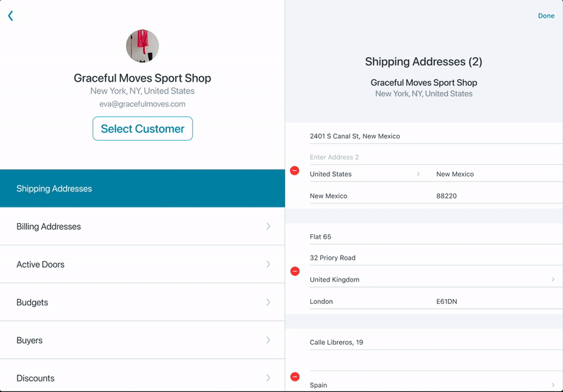
Task: Expand Budgets using the chevron arrow
Action: click(x=268, y=303)
